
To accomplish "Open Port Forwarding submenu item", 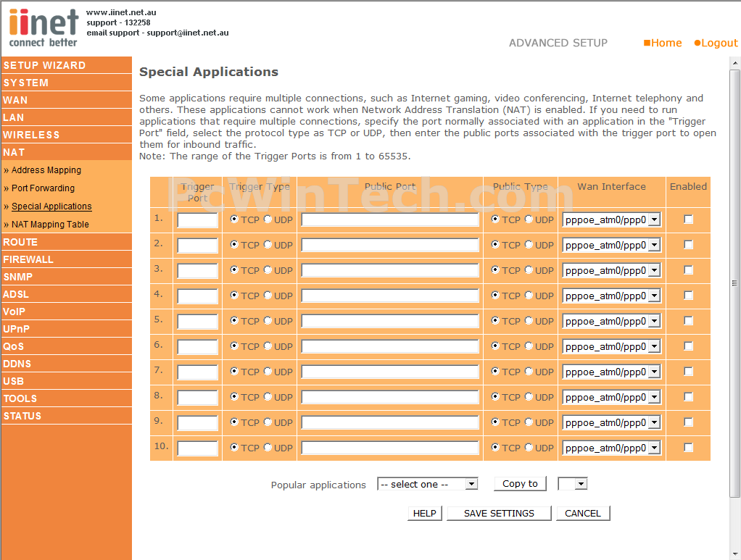I will click(x=43, y=188).
